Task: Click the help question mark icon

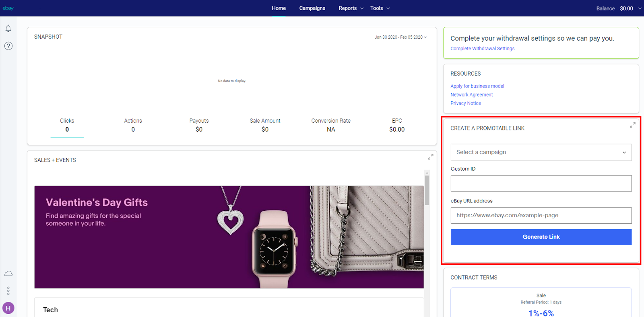Action: (x=8, y=46)
